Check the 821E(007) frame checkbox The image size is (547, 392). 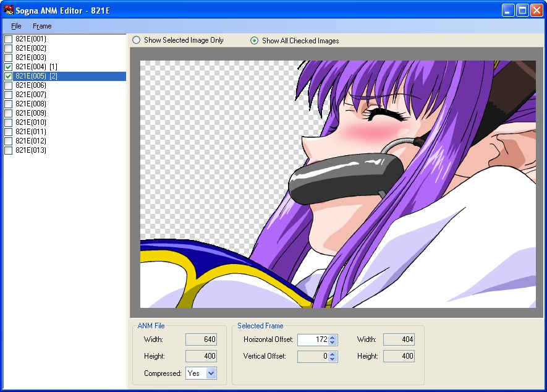9,95
